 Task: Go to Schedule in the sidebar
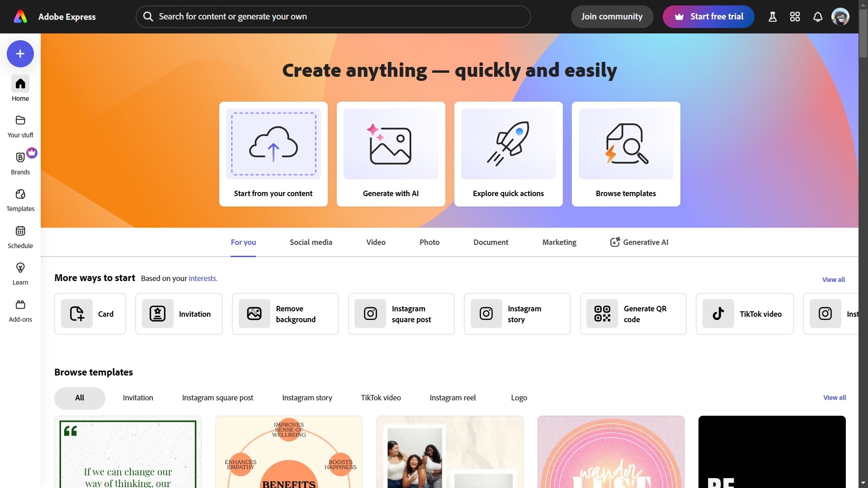[x=20, y=237]
